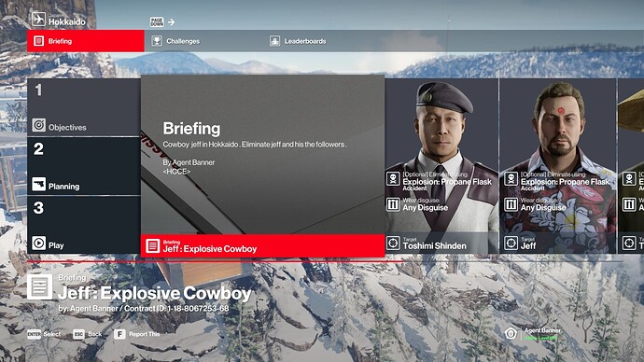Click the trophy icon beside Challenges
Viewport: 644px width, 362px height.
[157, 41]
